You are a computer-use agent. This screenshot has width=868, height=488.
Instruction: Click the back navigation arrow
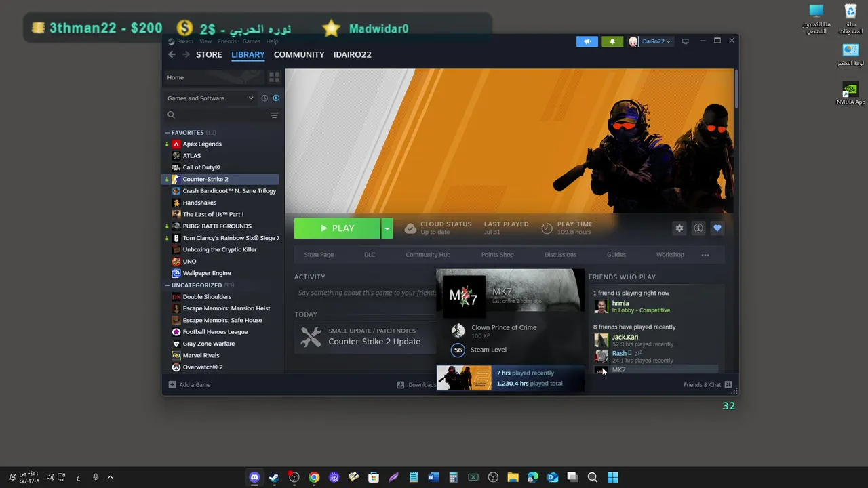pos(172,54)
